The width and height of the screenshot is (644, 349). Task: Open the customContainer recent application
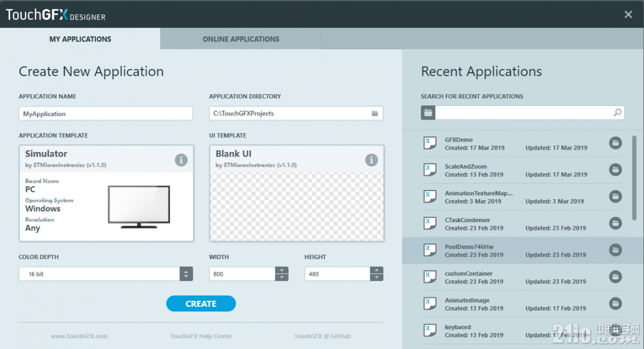(522, 277)
